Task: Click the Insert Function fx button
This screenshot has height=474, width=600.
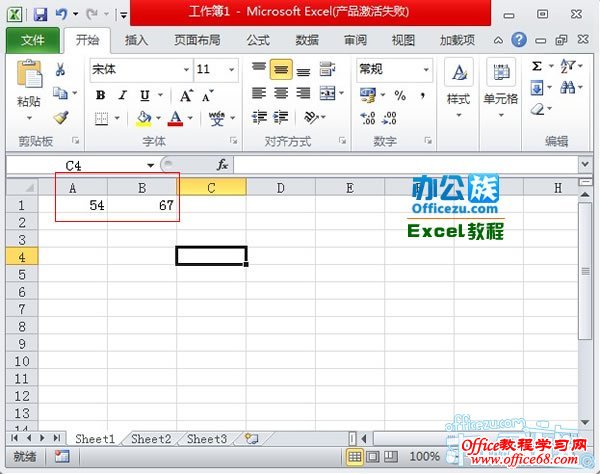Action: click(x=222, y=165)
